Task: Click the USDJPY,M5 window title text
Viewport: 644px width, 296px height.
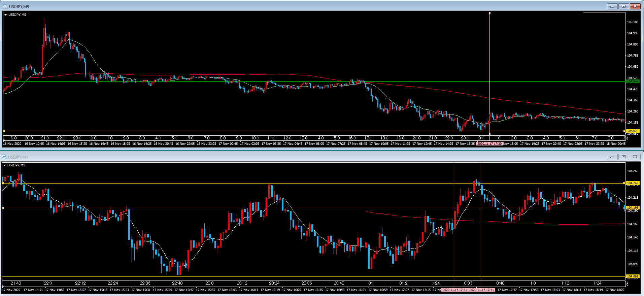Action: tap(19, 7)
